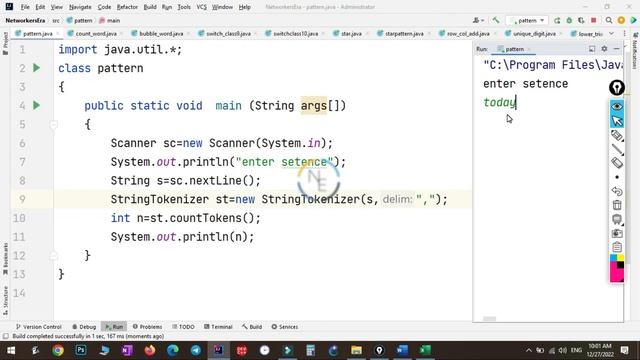
Task: Toggle the Run tool window button
Action: click(x=114, y=327)
